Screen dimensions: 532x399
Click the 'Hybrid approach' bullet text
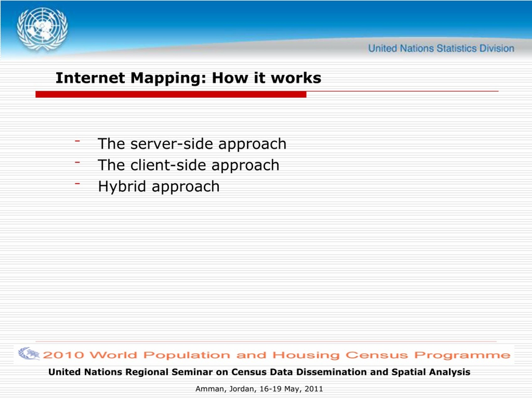point(159,187)
